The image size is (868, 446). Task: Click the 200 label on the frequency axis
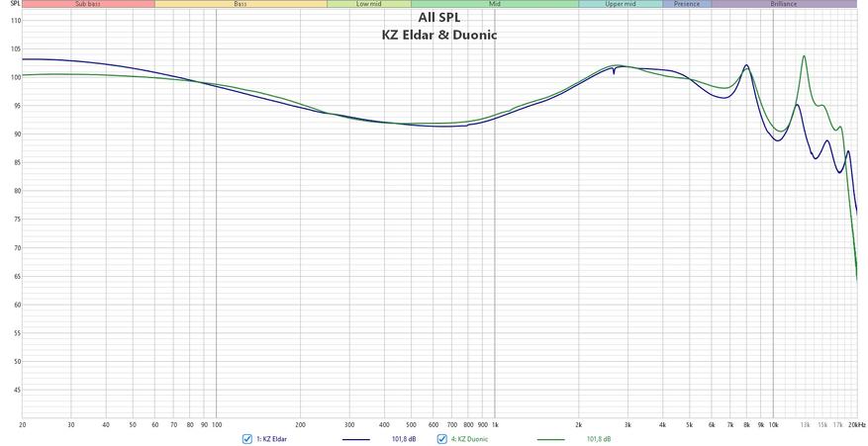coord(300,424)
